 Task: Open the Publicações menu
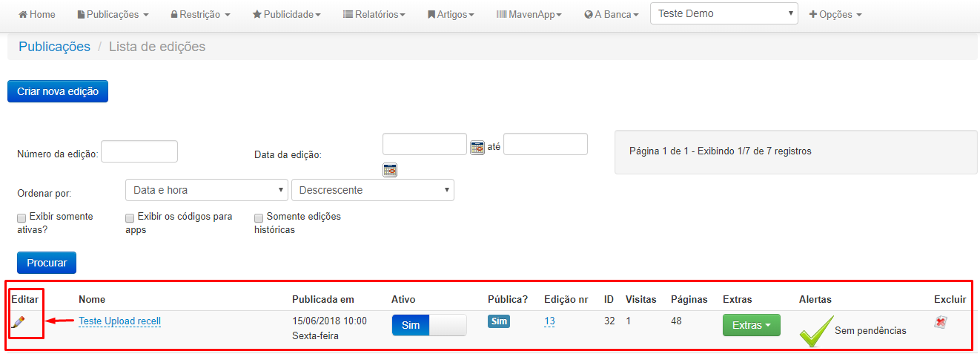(113, 14)
